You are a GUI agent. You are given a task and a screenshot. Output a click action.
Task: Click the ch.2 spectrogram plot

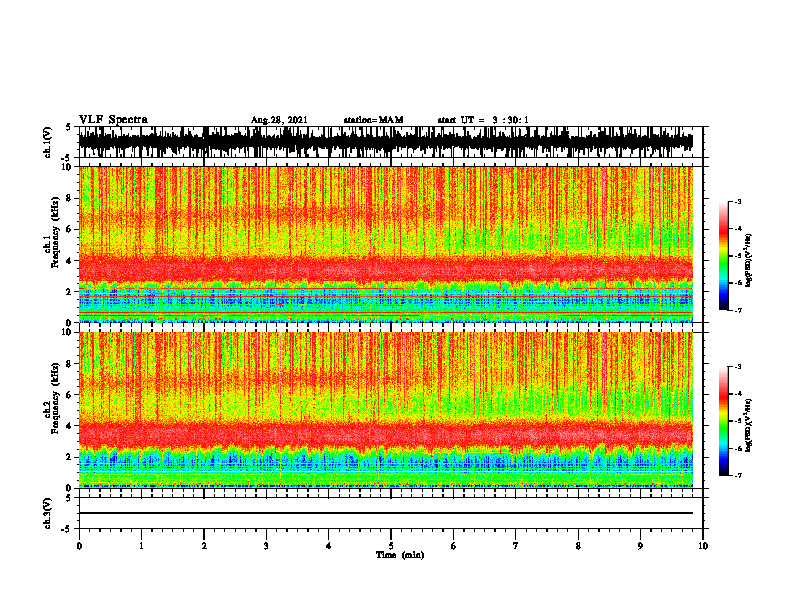(x=385, y=410)
